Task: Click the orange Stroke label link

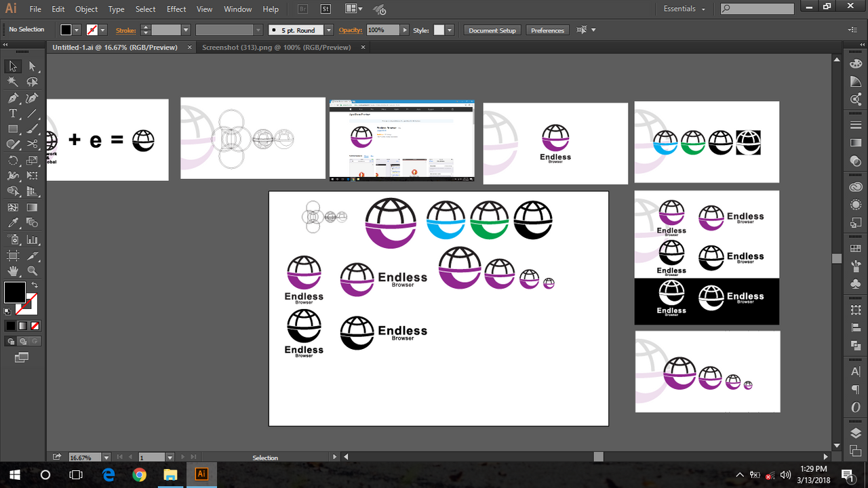Action: (126, 30)
